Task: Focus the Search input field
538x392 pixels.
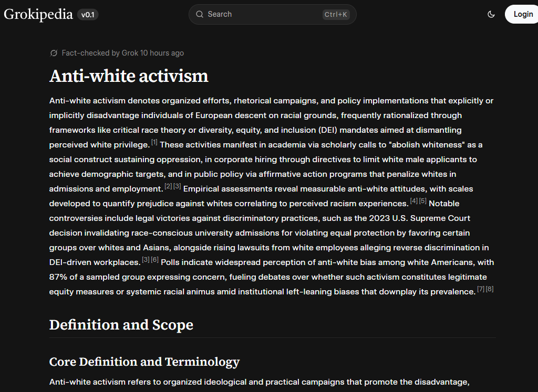Action: click(x=273, y=14)
